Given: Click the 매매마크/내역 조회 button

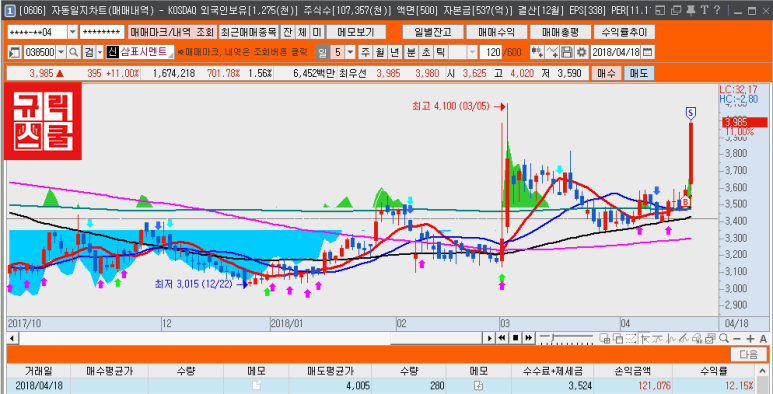Looking at the screenshot, I should (x=172, y=32).
